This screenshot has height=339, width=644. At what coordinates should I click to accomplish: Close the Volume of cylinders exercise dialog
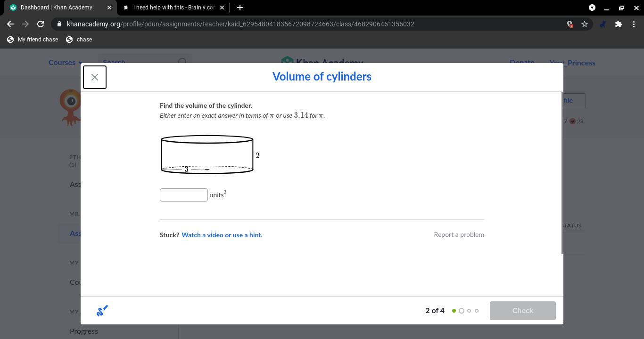click(x=95, y=77)
